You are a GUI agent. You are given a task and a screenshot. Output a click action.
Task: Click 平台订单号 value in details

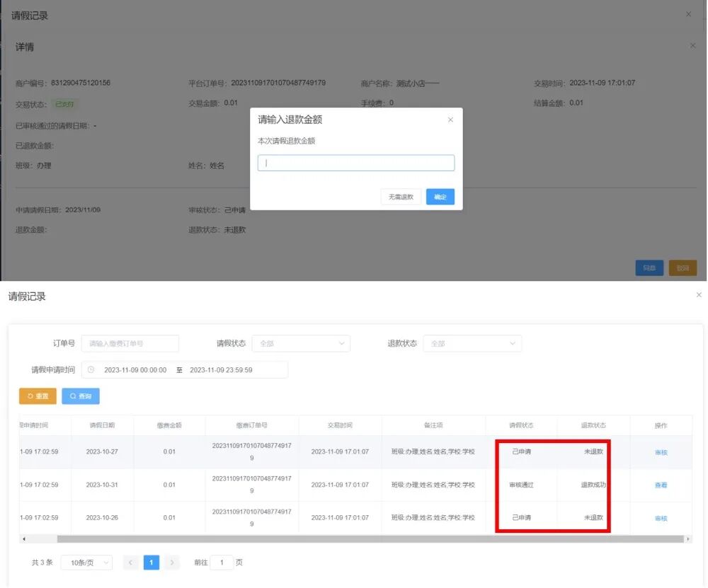coord(278,83)
